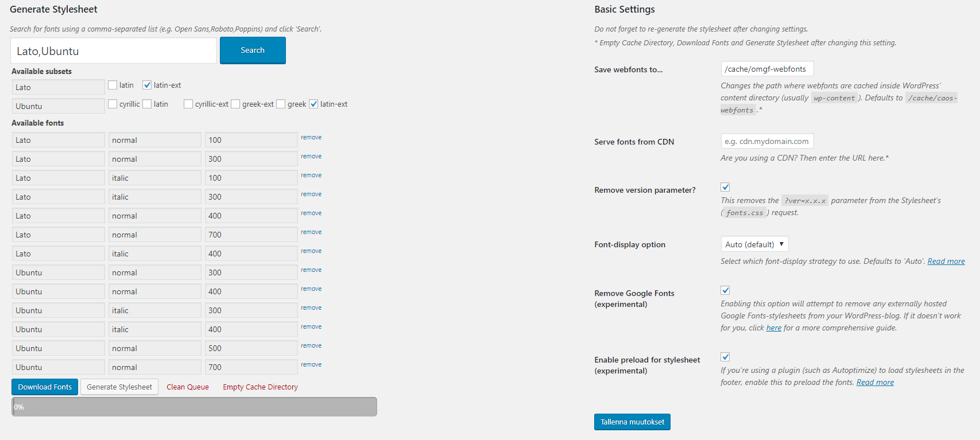This screenshot has height=440, width=980.
Task: Click Generate Stylesheet button
Action: [x=119, y=387]
